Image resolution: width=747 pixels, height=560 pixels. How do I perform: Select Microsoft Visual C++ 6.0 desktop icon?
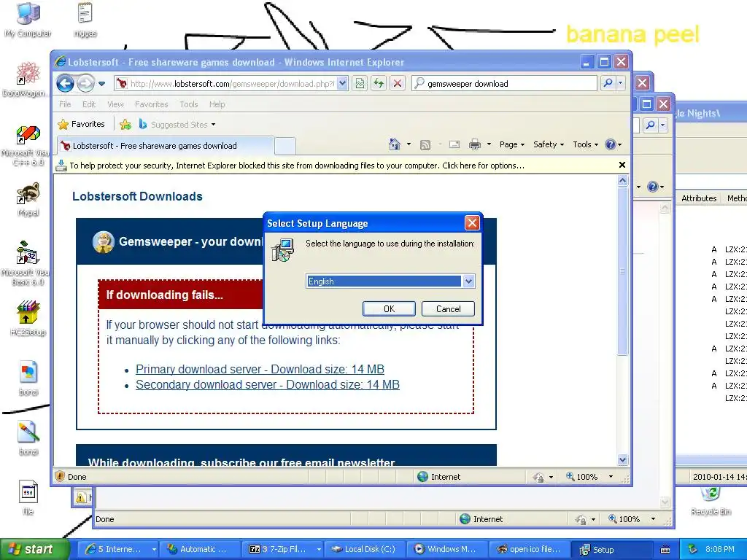click(x=27, y=146)
